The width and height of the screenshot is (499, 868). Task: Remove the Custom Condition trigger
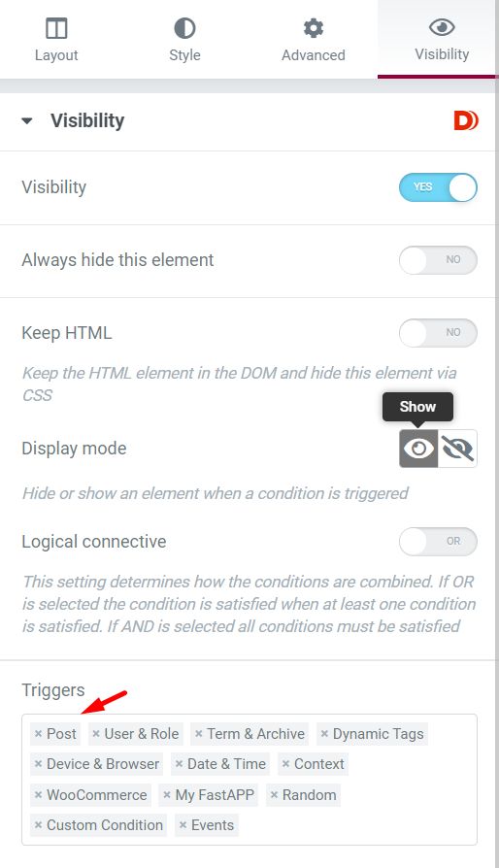click(38, 825)
